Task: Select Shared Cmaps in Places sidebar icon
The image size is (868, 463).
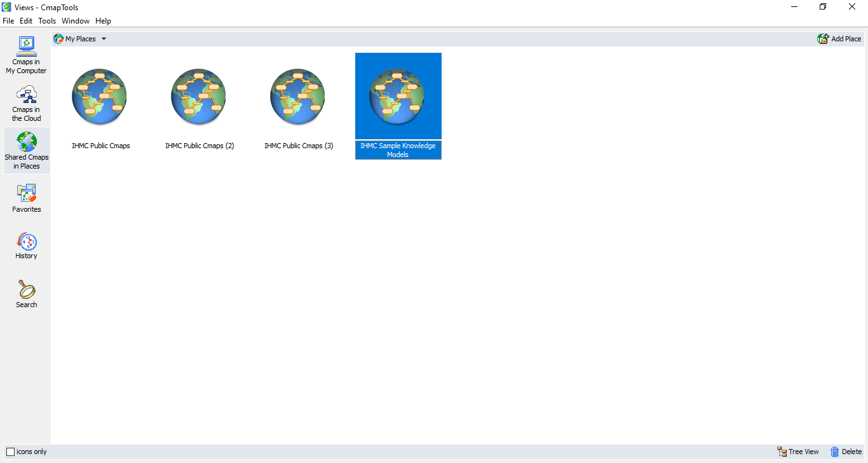Action: click(27, 151)
